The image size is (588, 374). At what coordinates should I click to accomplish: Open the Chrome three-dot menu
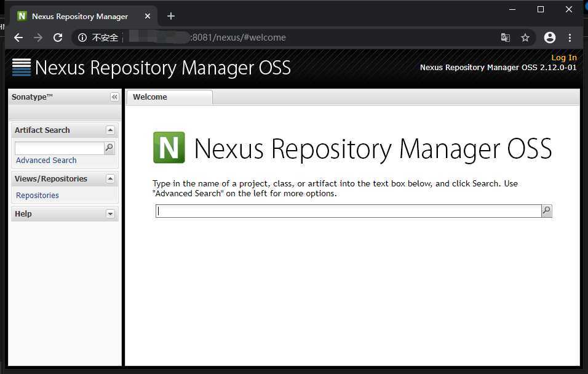pos(570,38)
